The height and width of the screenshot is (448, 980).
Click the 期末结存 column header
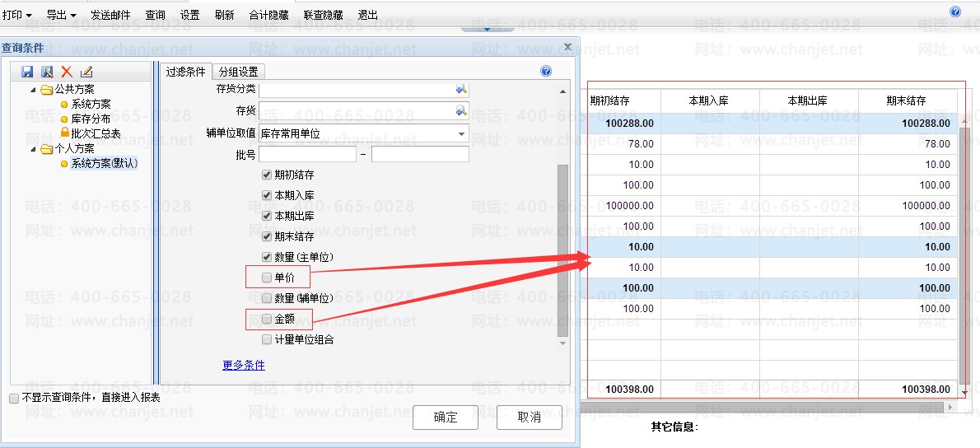point(906,100)
